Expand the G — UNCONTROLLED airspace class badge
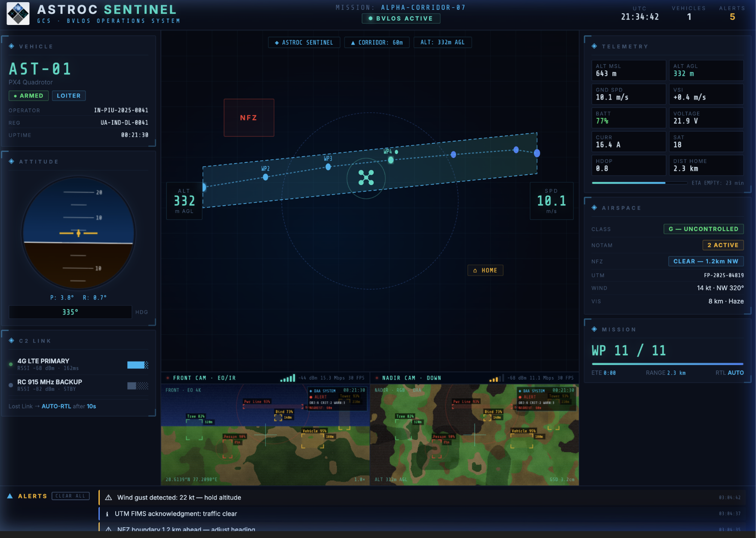Image resolution: width=756 pixels, height=538 pixels. click(x=703, y=229)
